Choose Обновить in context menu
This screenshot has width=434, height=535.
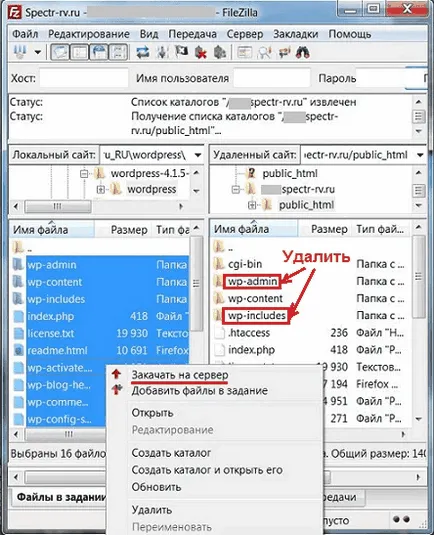click(x=156, y=487)
